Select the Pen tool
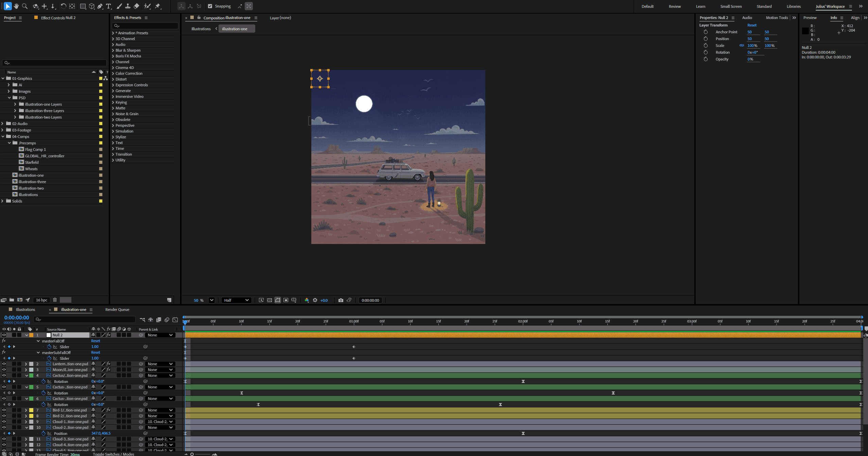 click(100, 6)
